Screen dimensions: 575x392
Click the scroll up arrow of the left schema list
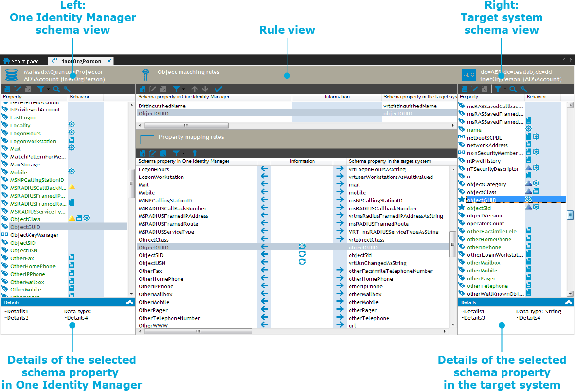tap(131, 105)
